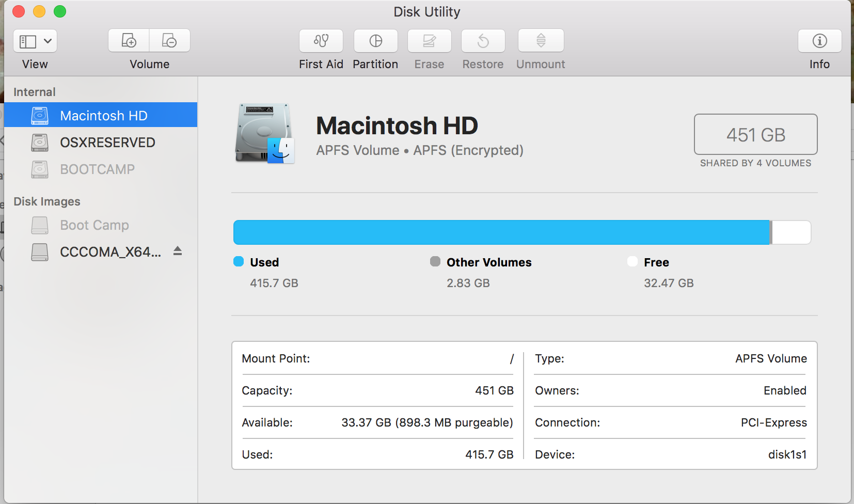Select the Boot Camp disk image
The height and width of the screenshot is (504, 854).
click(x=101, y=225)
